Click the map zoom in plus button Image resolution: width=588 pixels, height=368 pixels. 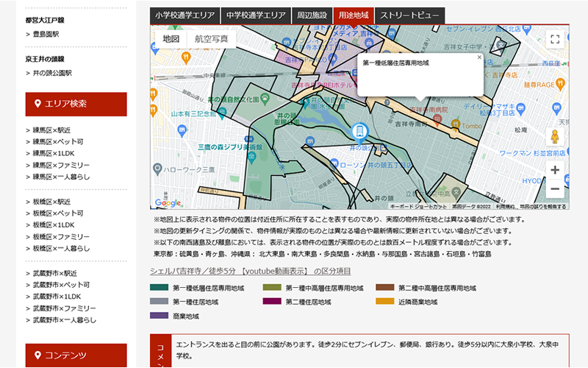pos(555,170)
